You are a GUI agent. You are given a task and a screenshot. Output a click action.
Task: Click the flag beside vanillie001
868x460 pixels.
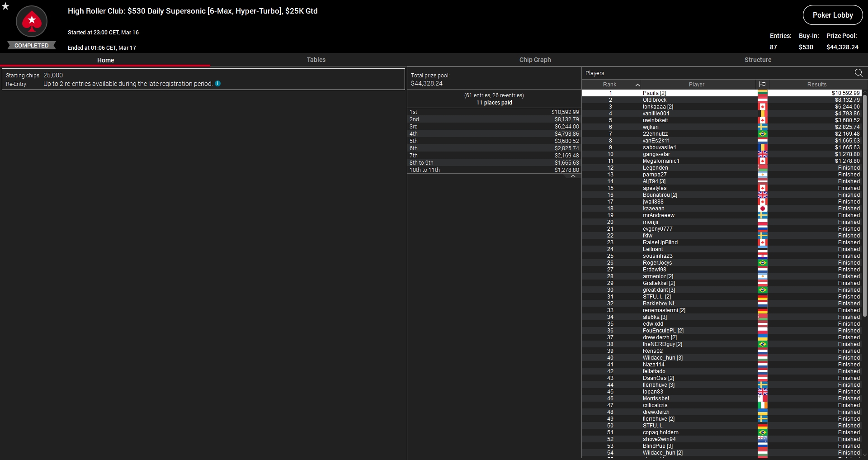click(x=763, y=114)
